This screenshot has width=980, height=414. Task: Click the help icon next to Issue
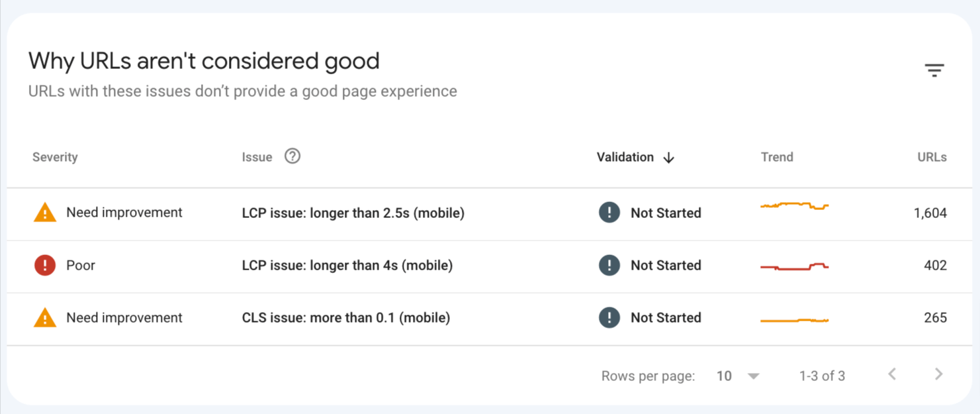292,156
